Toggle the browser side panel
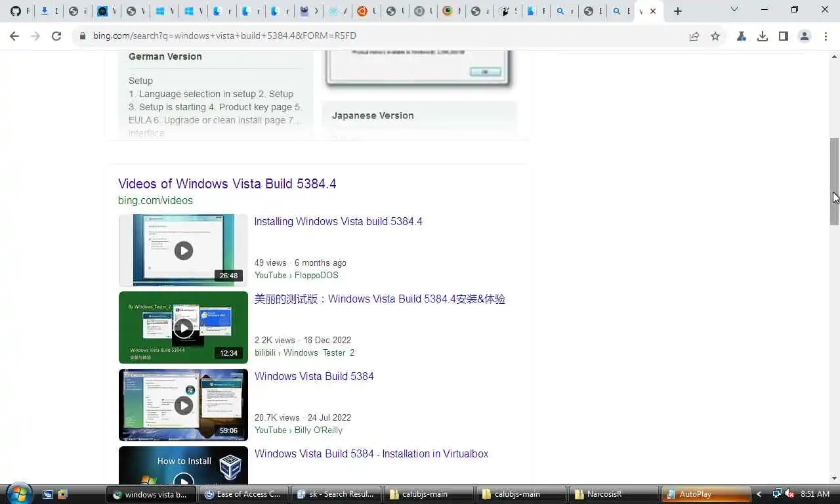Screen dimensions: 840x504 784,36
